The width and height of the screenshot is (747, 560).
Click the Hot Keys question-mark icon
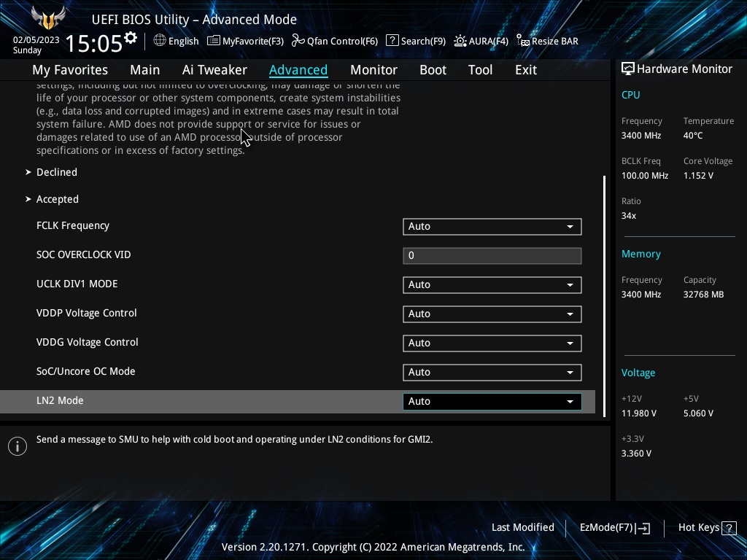tap(729, 528)
